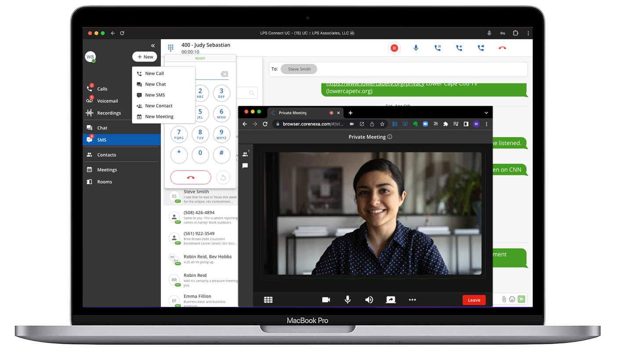The image size is (618, 364).
Task: Click the search magnifier in the SMS list
Action: (252, 93)
